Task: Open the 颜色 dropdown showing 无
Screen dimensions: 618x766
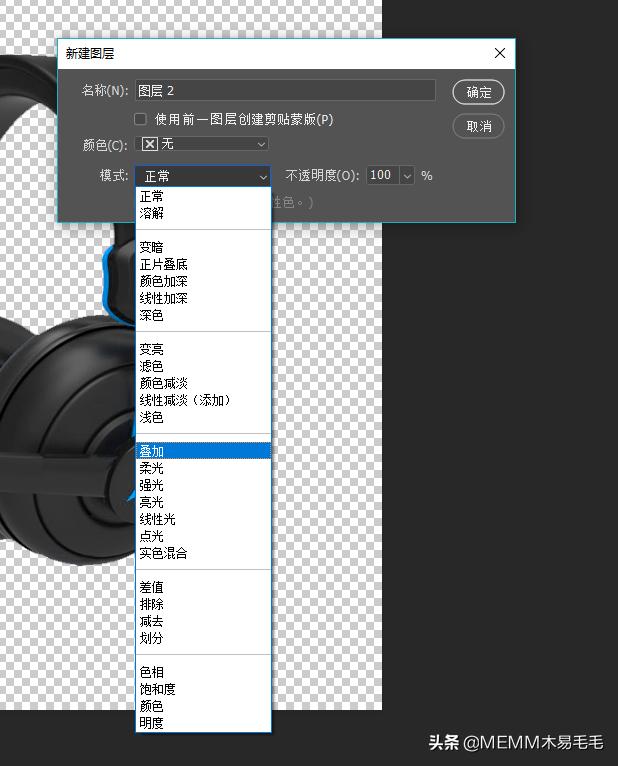Action: [x=202, y=144]
